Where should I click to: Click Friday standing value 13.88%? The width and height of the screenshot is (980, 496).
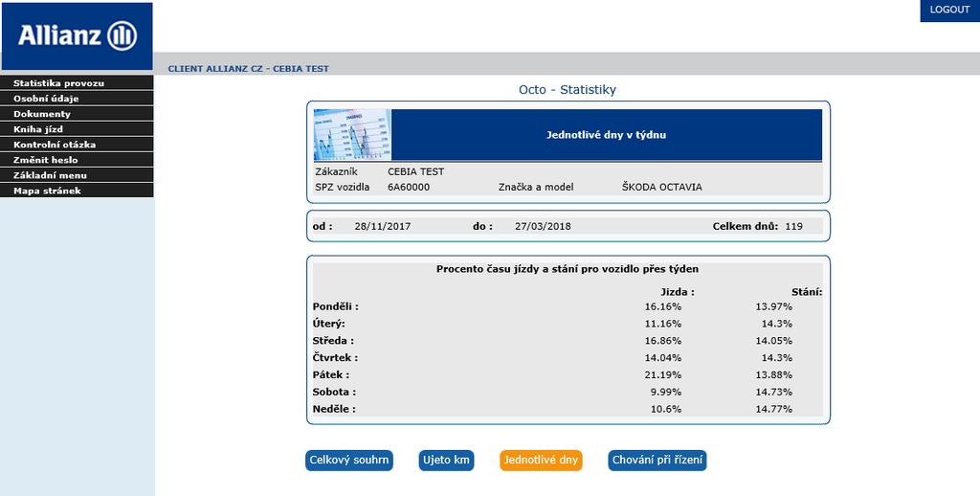773,375
